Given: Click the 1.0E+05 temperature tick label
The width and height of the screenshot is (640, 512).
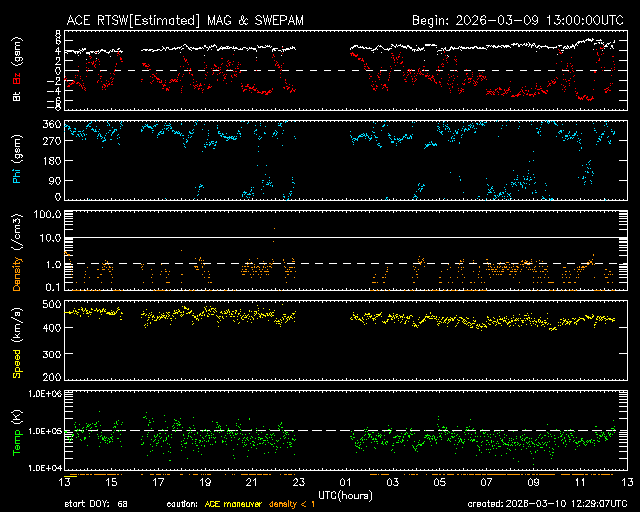Looking at the screenshot, I should [44, 431].
